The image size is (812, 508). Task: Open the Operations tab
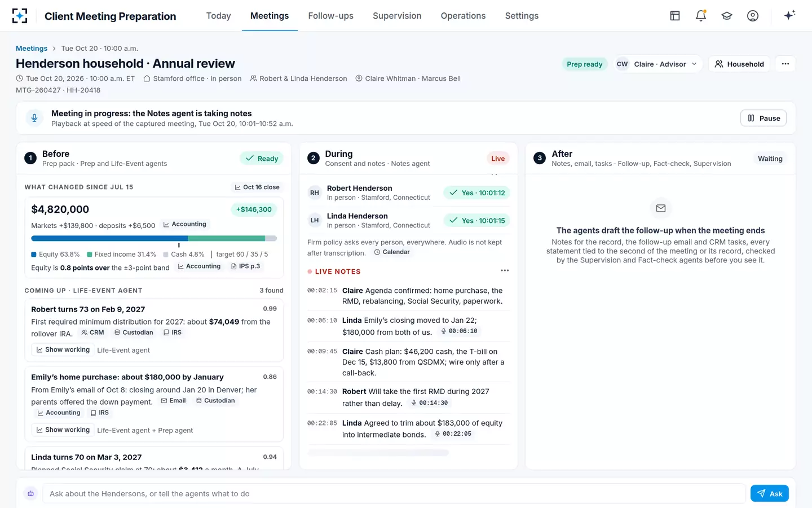(463, 16)
